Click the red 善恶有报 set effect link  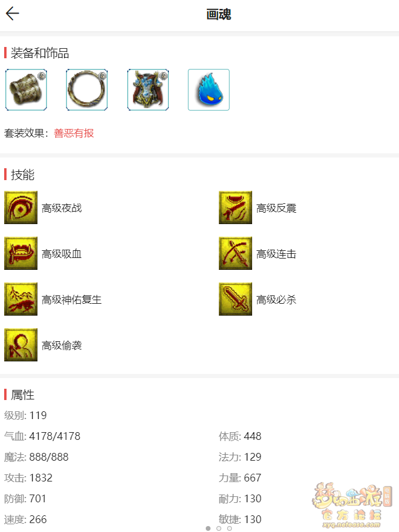[x=74, y=133]
